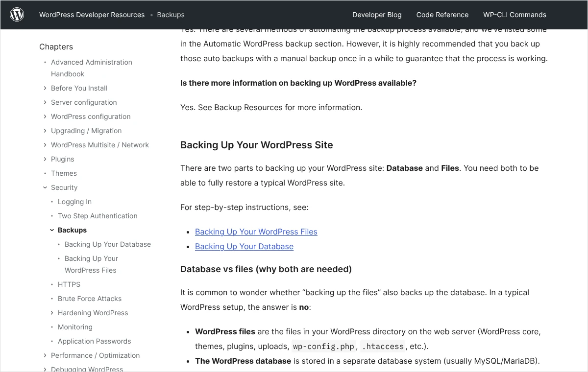Open Brute Force Attacks in sidebar

point(90,299)
